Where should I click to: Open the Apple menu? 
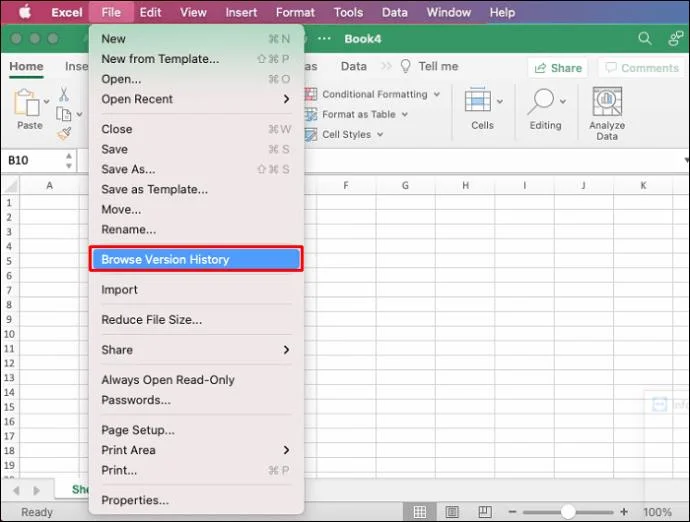[x=25, y=12]
